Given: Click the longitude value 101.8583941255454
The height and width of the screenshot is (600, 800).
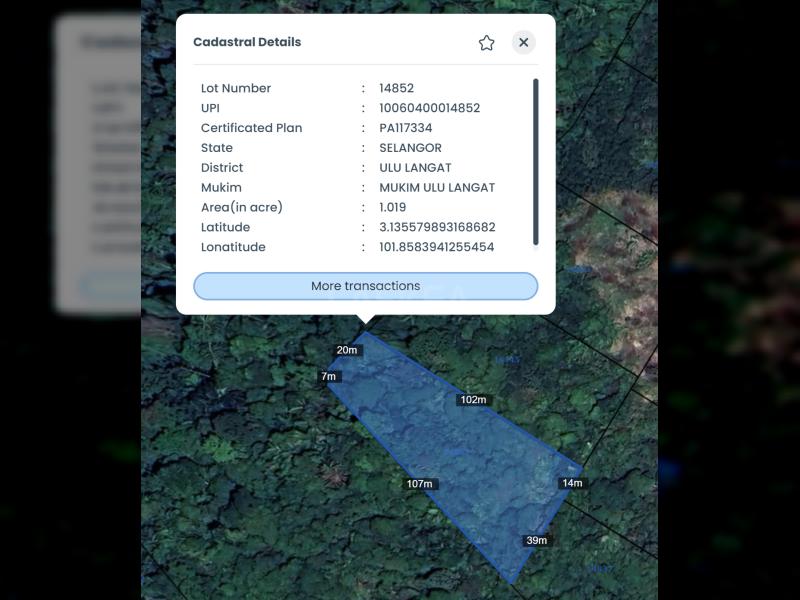Looking at the screenshot, I should 436,247.
